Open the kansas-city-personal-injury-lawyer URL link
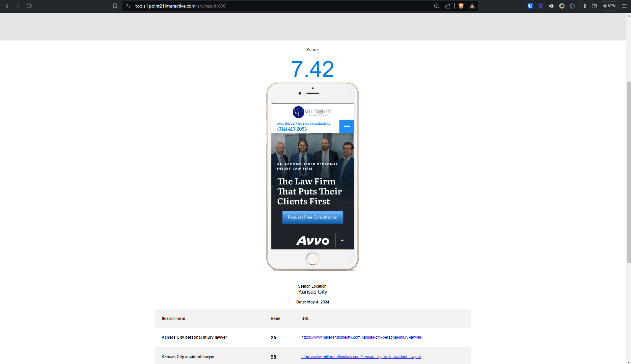The height and width of the screenshot is (364, 631). 362,337
